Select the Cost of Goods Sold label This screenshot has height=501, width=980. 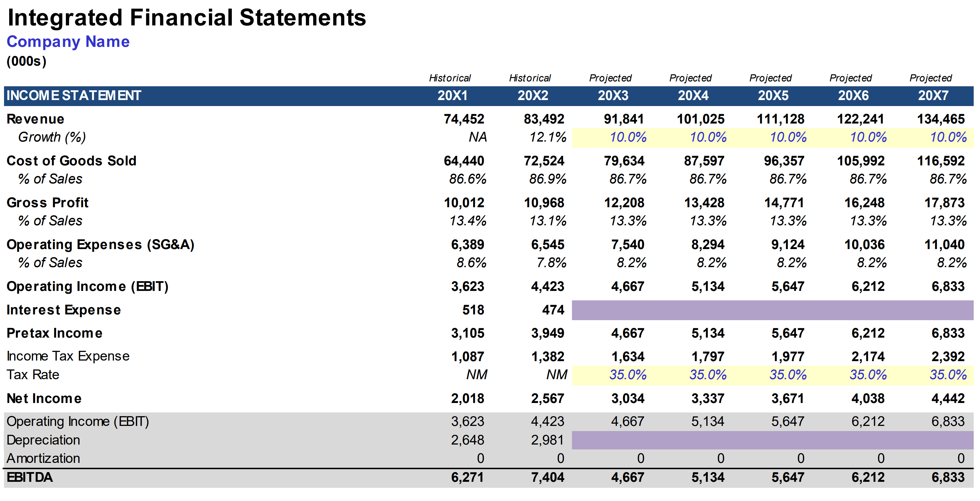[72, 161]
